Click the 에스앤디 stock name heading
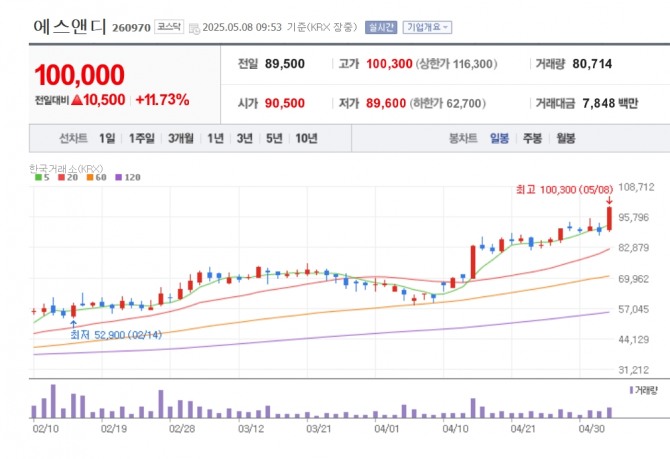 pyautogui.click(x=70, y=26)
